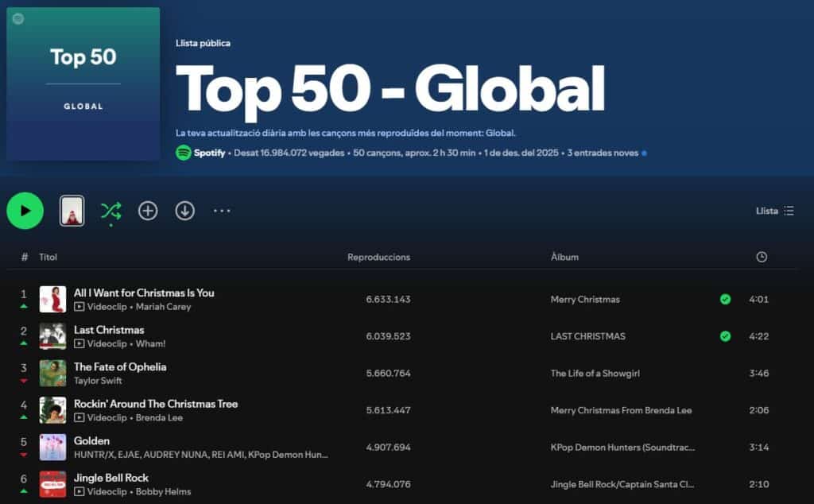The width and height of the screenshot is (814, 504).
Task: Click the Golden track album art
Action: 52,448
